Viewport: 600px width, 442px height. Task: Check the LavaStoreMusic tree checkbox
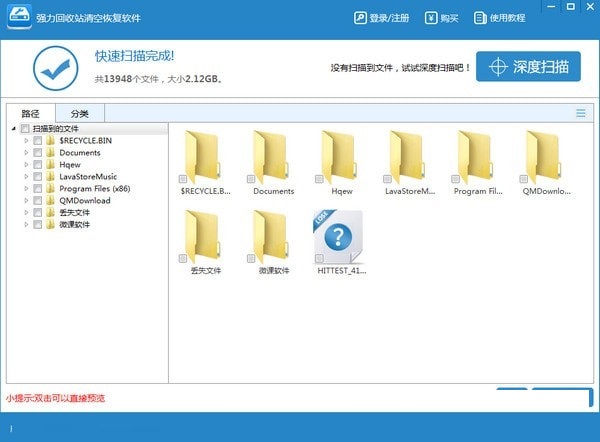click(x=38, y=176)
